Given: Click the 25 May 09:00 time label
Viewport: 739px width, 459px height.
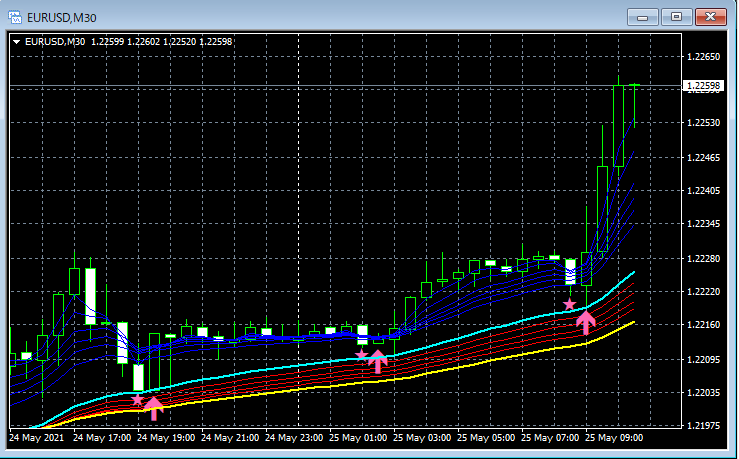Looking at the screenshot, I should [614, 438].
